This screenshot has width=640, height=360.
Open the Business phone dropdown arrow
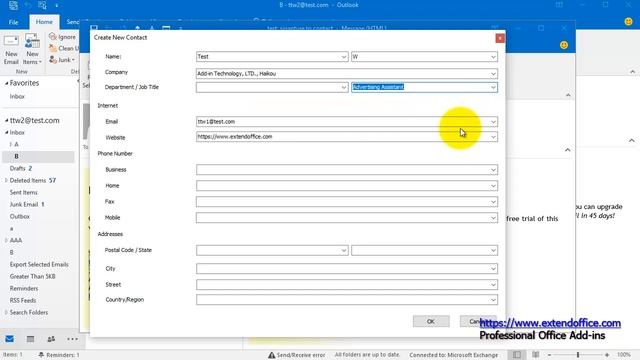493,170
